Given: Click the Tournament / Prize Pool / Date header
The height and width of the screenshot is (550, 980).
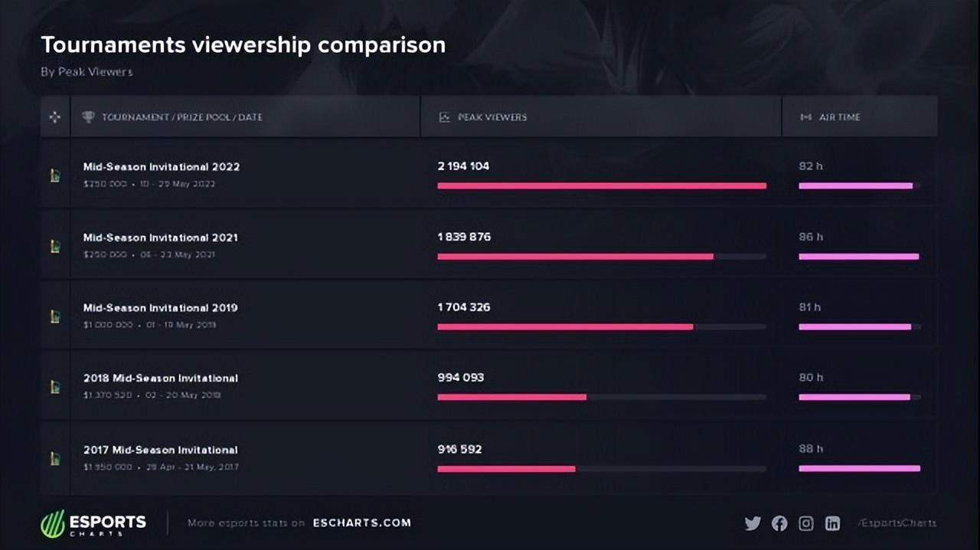Looking at the screenshot, I should tap(181, 117).
